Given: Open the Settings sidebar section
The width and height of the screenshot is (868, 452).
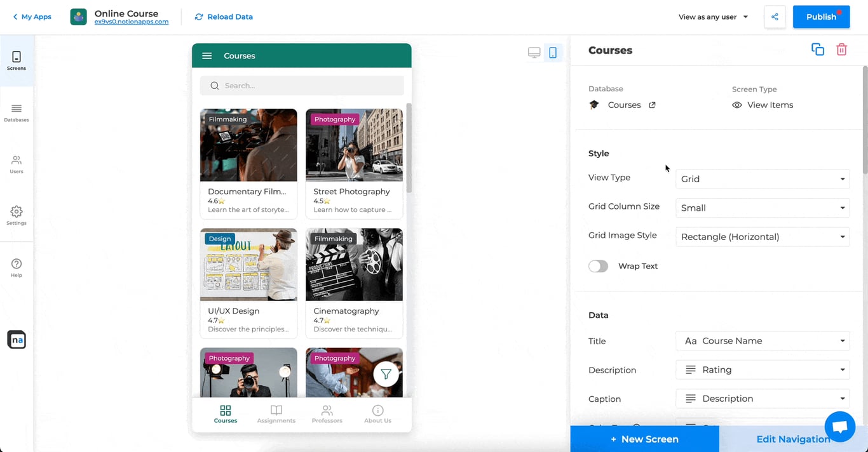Looking at the screenshot, I should [x=17, y=216].
